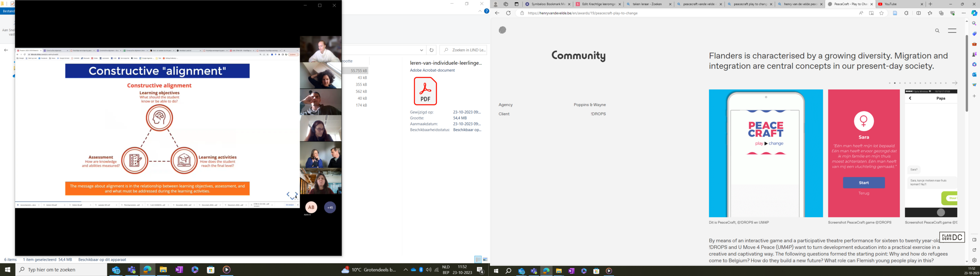Click the Edge sidebar add plus icon
Screen dimensions: 980x276
point(974,96)
